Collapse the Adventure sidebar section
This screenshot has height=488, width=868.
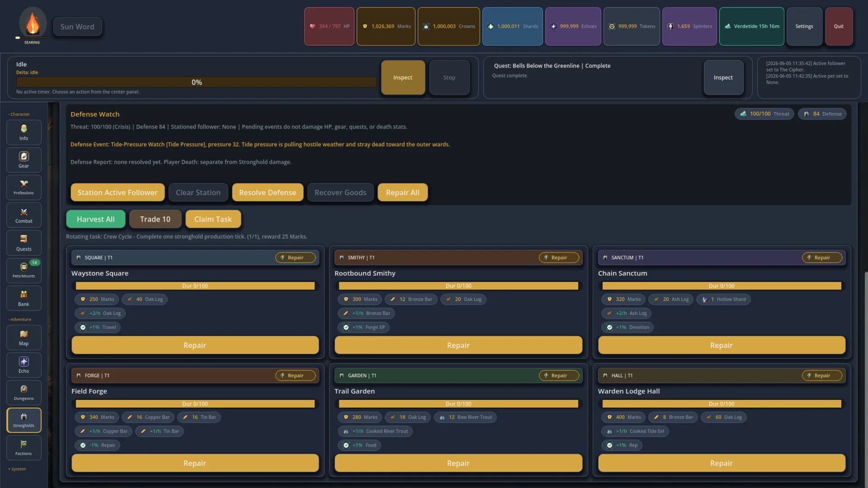(x=19, y=319)
